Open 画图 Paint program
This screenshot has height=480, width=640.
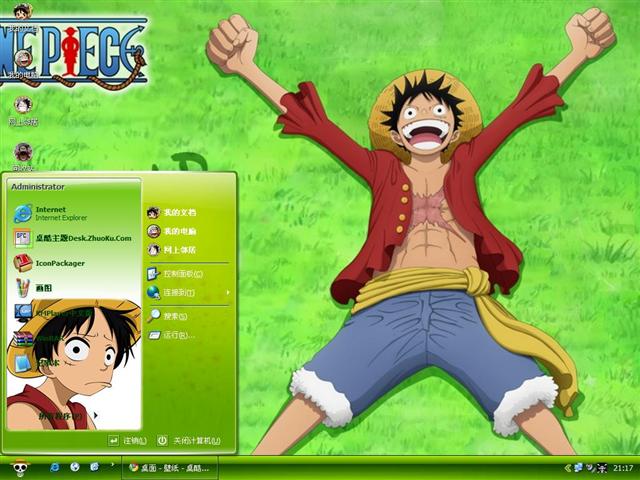33,288
